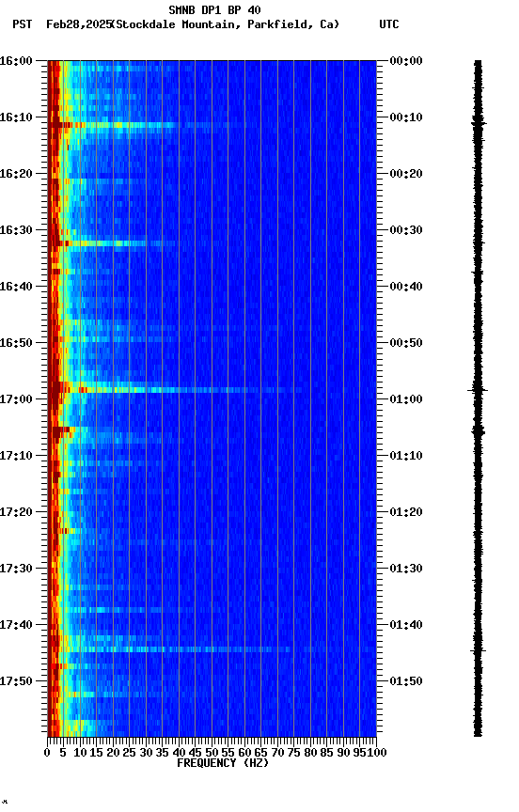Viewport: 519px width, 812px height.
Task: Click the 16:30 PST time label
Action: click(x=16, y=230)
